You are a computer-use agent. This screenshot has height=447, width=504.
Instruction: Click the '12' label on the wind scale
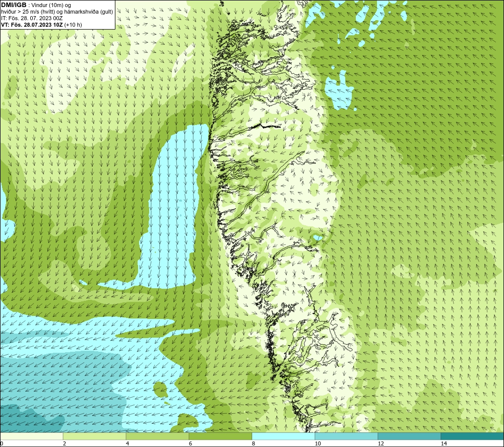click(381, 443)
